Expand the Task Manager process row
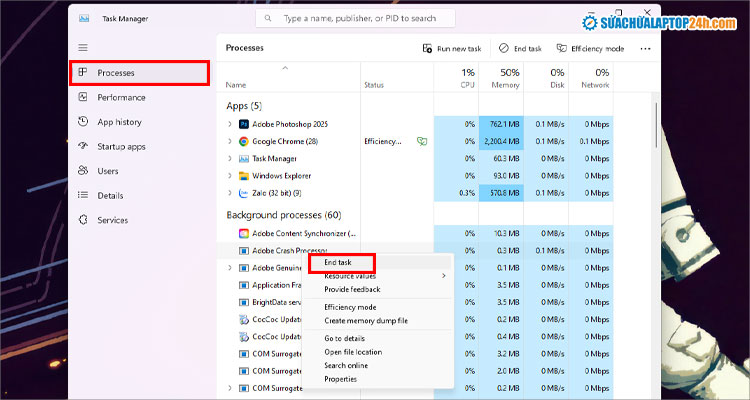The height and width of the screenshot is (400, 750). click(x=230, y=158)
